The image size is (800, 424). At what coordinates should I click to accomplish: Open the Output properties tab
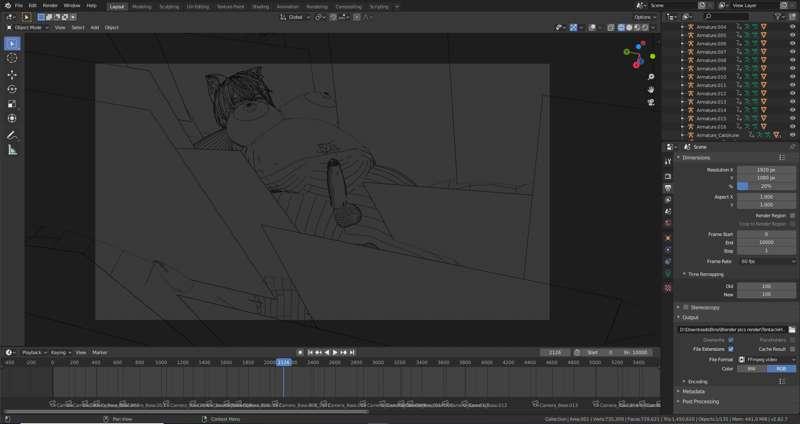pyautogui.click(x=668, y=188)
